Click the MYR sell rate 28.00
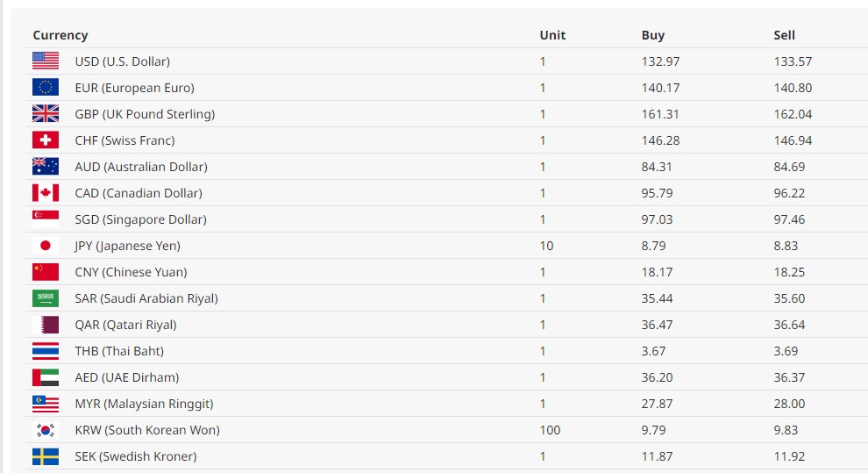The height and width of the screenshot is (473, 868). [789, 404]
